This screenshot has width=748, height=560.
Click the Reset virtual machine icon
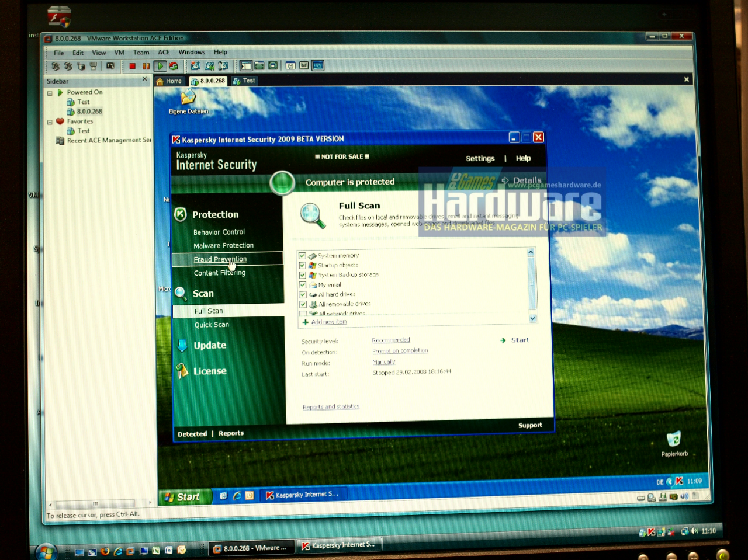(x=174, y=66)
